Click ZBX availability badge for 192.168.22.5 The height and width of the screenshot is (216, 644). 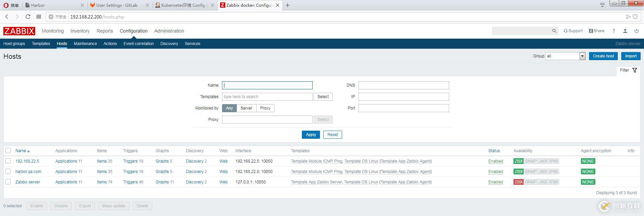click(x=519, y=161)
